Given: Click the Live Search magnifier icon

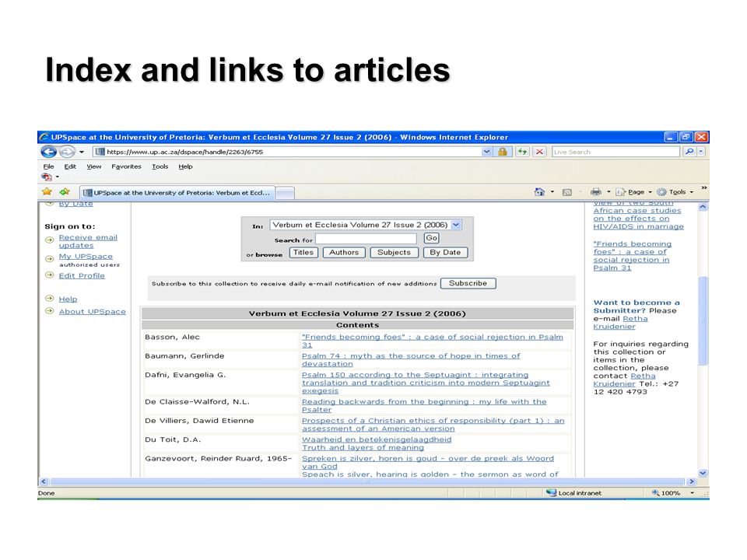Looking at the screenshot, I should coord(689,152).
